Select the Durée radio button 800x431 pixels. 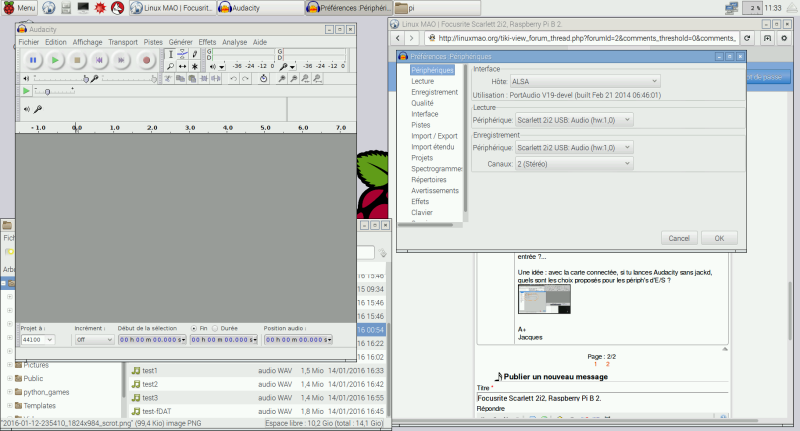(x=213, y=328)
